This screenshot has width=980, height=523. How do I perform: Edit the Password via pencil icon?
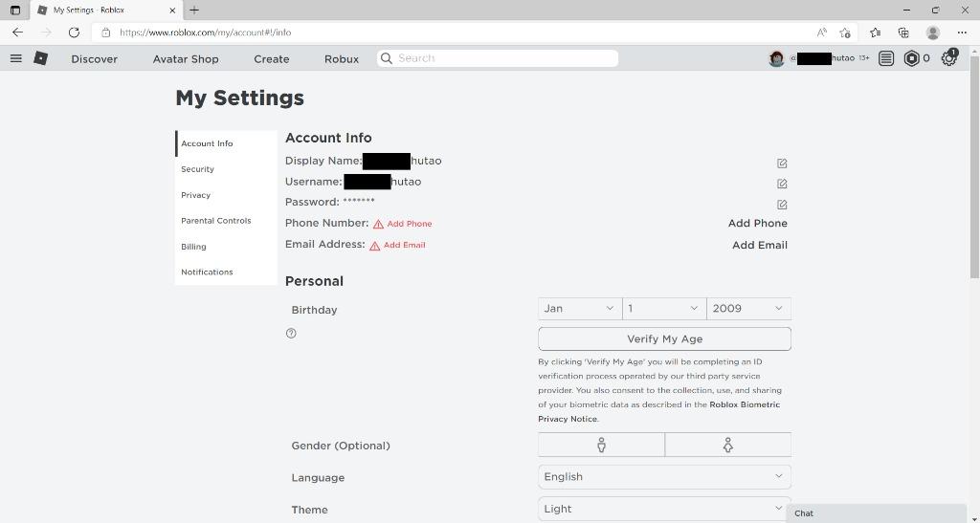pyautogui.click(x=782, y=204)
